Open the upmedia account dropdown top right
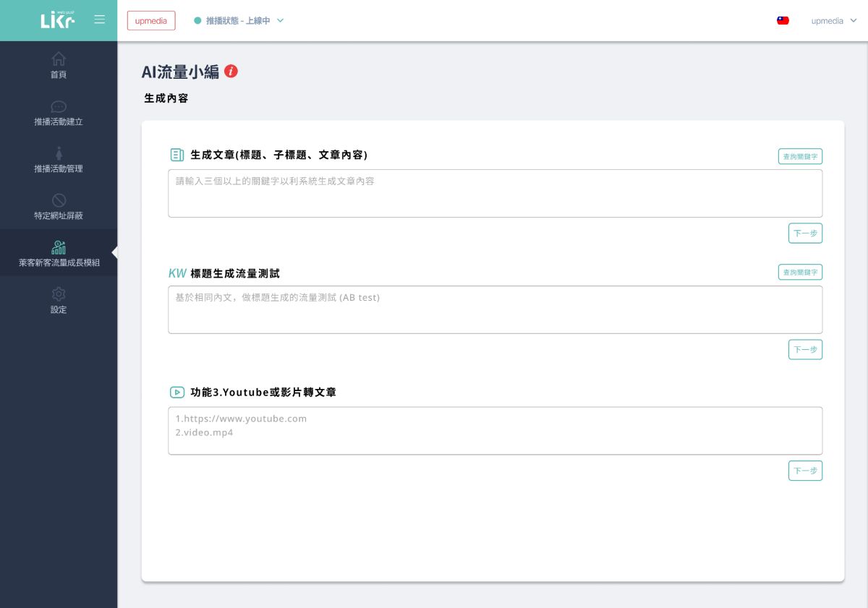The image size is (868, 608). (833, 21)
